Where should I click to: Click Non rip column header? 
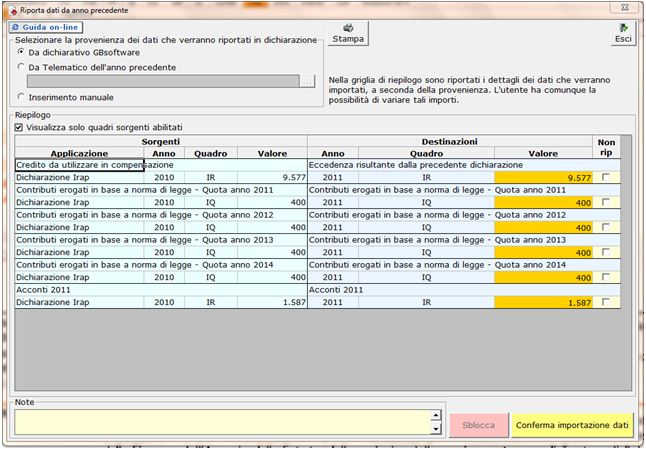click(x=606, y=147)
